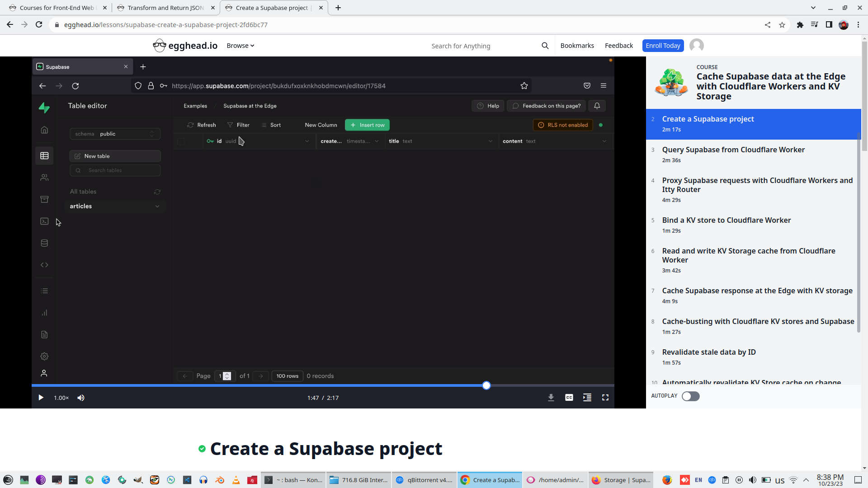Enter fullscreen video mode
Screen dimensions: 868x488
[x=605, y=398]
